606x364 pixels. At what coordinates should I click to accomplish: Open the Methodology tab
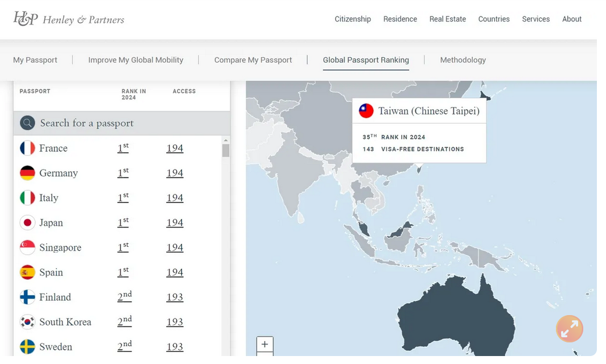click(463, 60)
